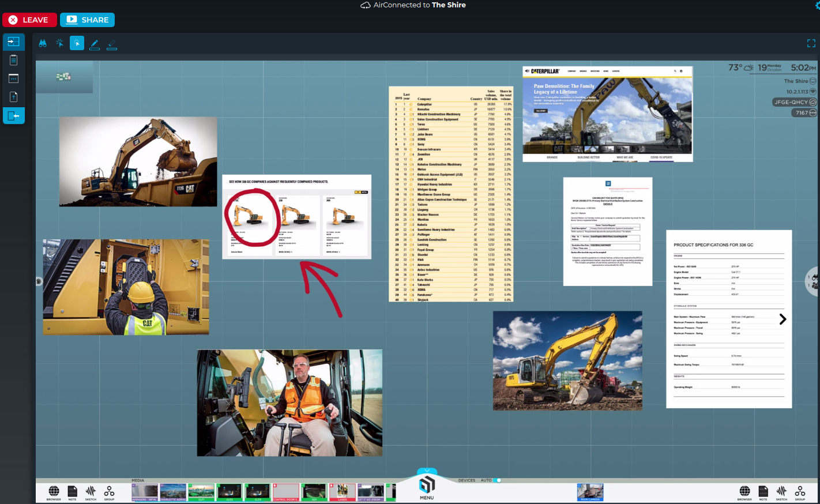Open Browser from the left bottom bar
Viewport: 820px width, 504px height.
click(54, 493)
